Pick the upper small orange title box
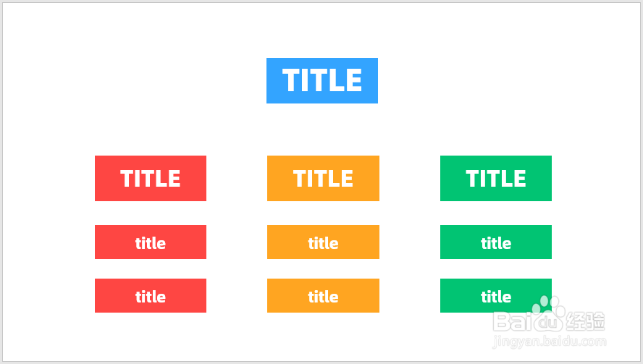Screen dimensions: 643x364 (x=323, y=242)
